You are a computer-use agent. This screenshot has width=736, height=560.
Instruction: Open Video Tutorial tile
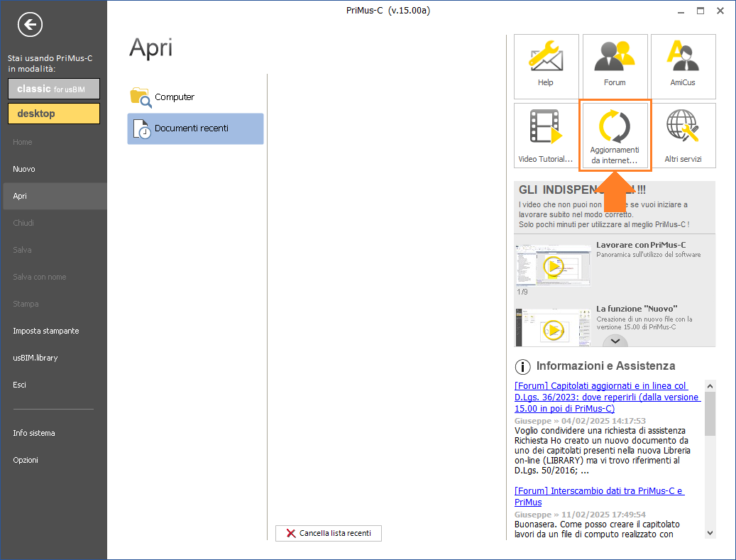coord(546,136)
